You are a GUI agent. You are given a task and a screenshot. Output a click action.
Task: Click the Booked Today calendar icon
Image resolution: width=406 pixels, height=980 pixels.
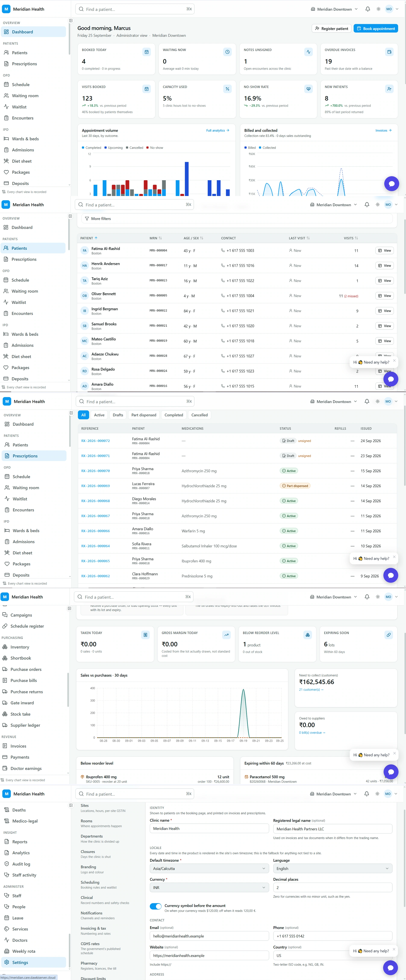(x=147, y=52)
